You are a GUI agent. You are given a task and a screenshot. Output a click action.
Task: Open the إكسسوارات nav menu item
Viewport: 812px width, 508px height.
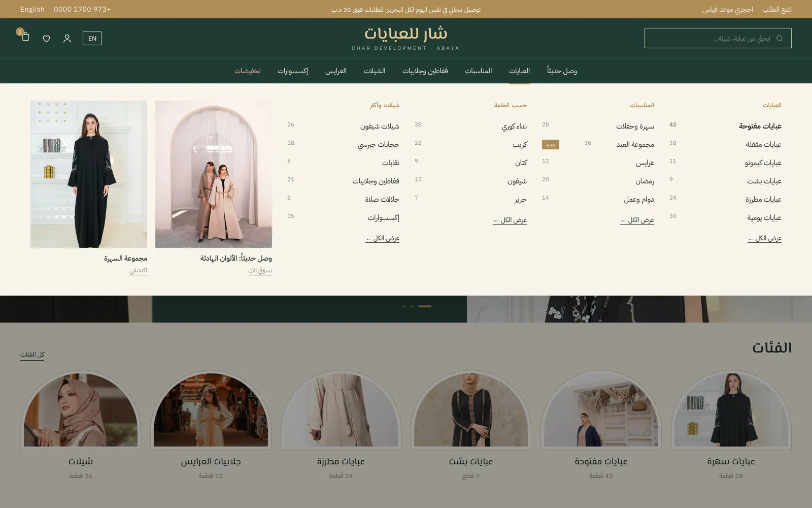tap(293, 71)
